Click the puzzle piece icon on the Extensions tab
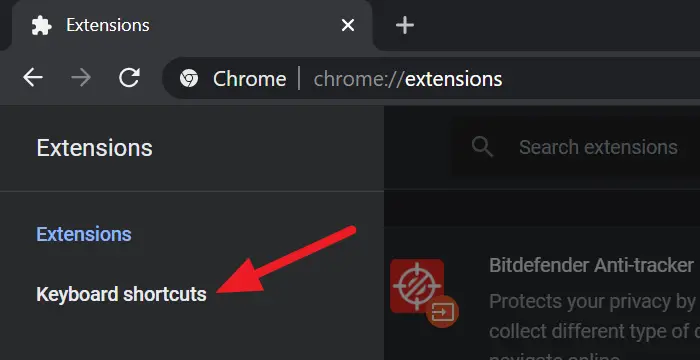Screen dimensions: 700x360 pos(42,25)
